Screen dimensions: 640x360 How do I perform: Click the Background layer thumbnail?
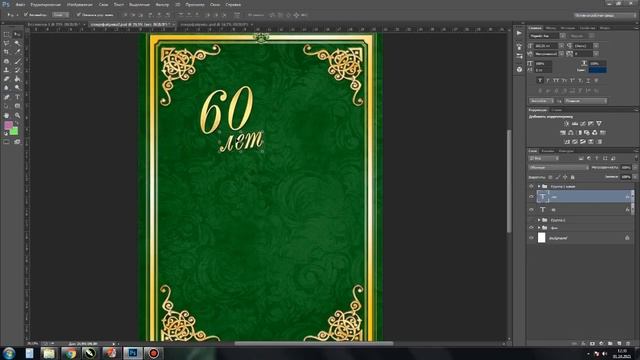tap(542, 238)
